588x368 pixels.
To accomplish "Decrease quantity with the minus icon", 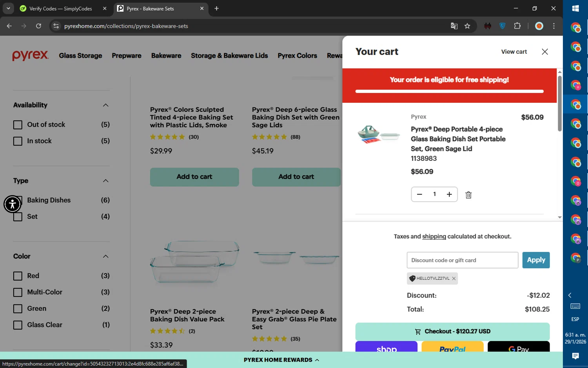I will tap(419, 194).
